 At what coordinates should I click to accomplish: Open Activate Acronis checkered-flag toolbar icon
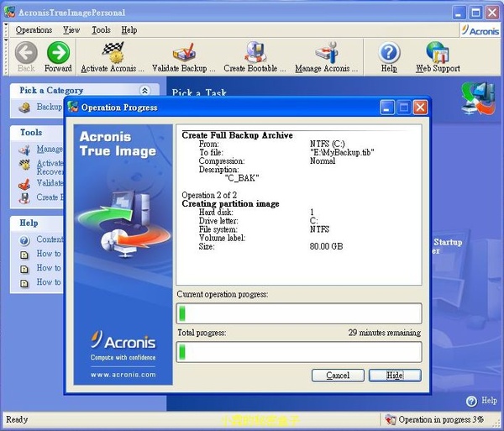(x=113, y=52)
